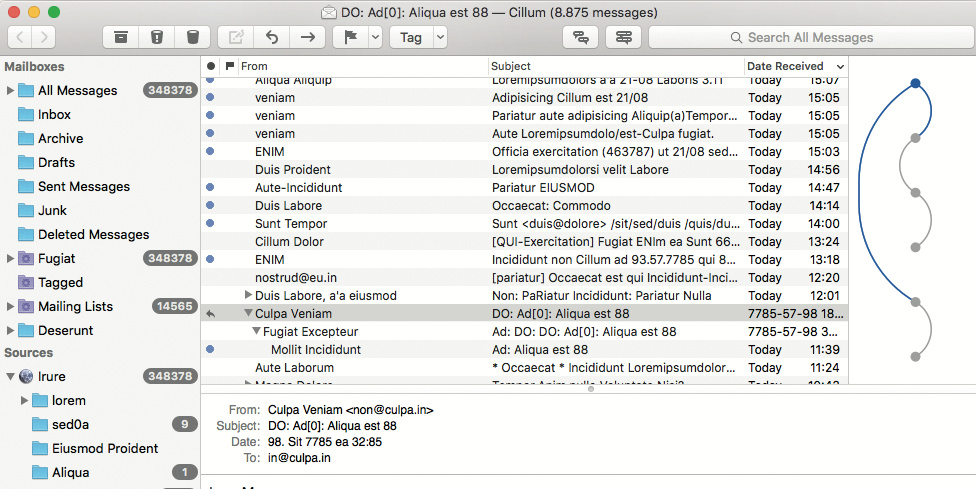Toggle unread dot on Mollit Incididunt message
The height and width of the screenshot is (489, 976).
210,349
